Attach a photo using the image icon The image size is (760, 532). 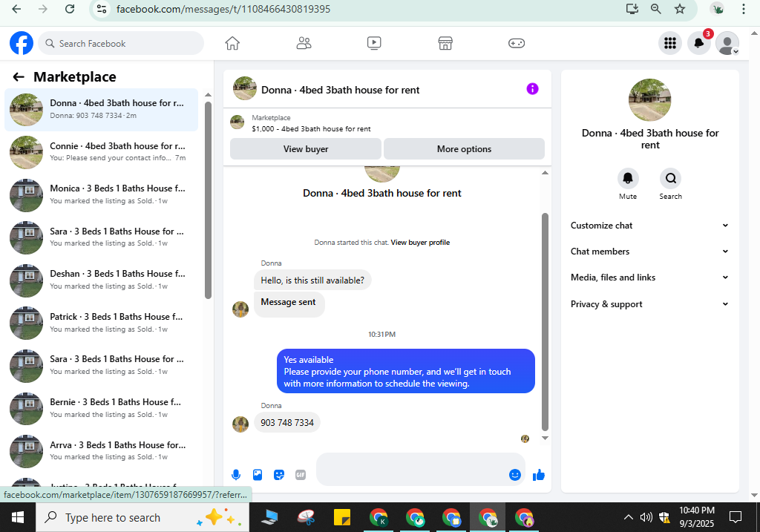(x=258, y=475)
